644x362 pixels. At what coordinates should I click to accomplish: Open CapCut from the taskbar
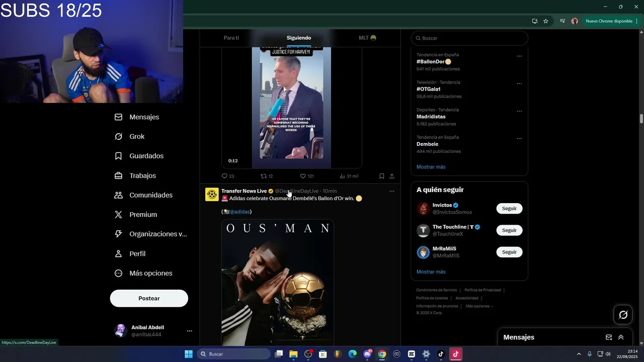pyautogui.click(x=411, y=354)
